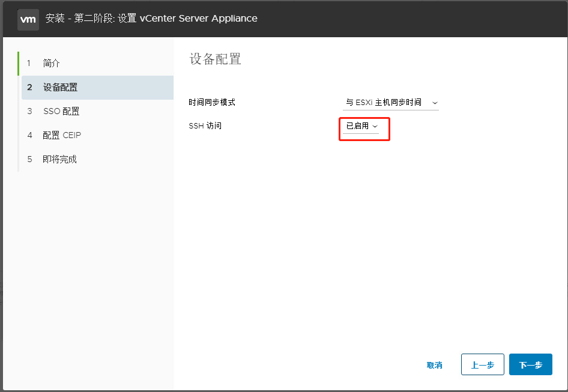Viewport: 568px width, 392px height.
Task: Go back with 上一步 button
Action: tap(483, 364)
